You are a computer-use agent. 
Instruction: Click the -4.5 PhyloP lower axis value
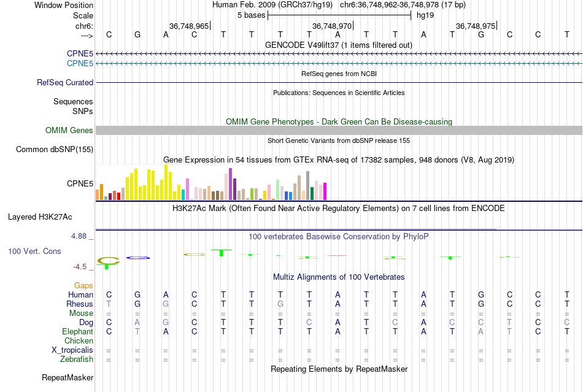pos(80,267)
